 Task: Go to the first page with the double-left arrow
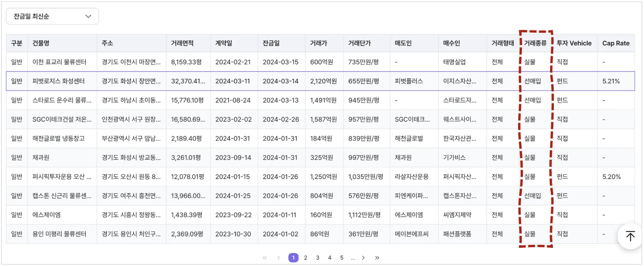pos(265,257)
